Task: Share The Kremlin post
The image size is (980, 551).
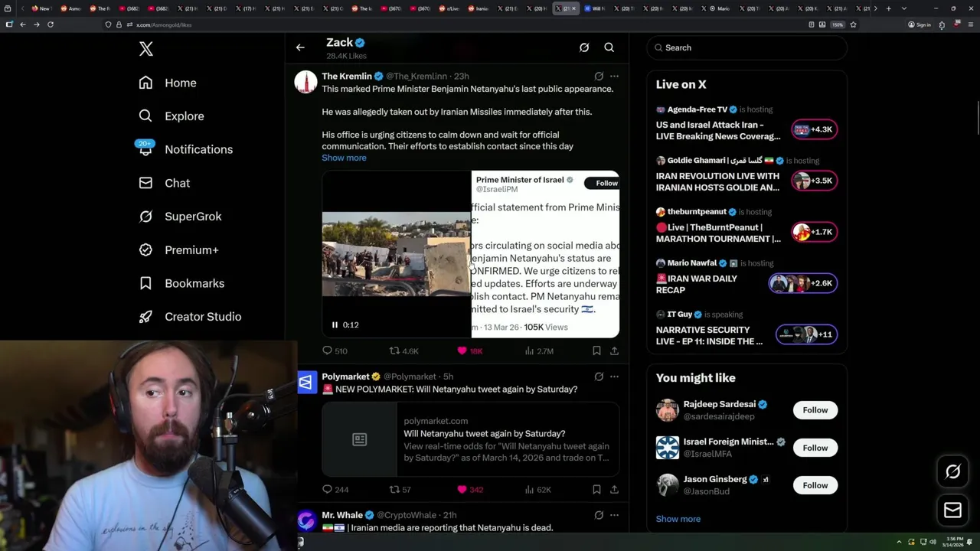Action: pyautogui.click(x=614, y=350)
